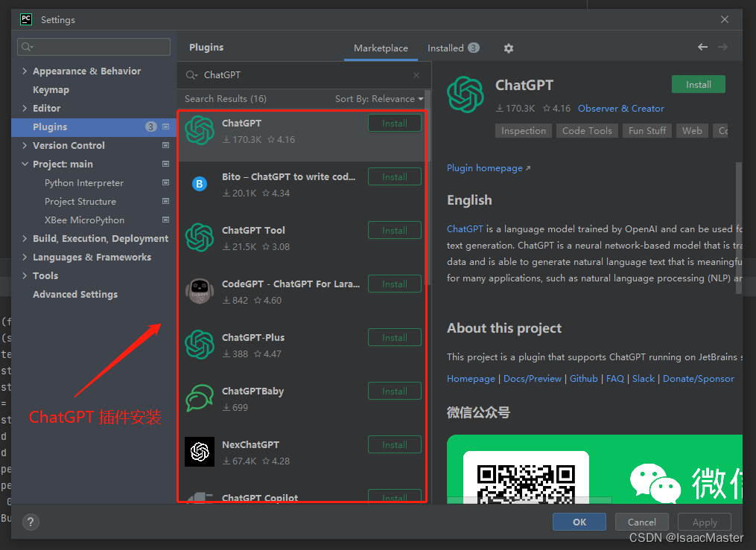
Task: Open the Sort By: Relevance dropdown
Action: (379, 99)
